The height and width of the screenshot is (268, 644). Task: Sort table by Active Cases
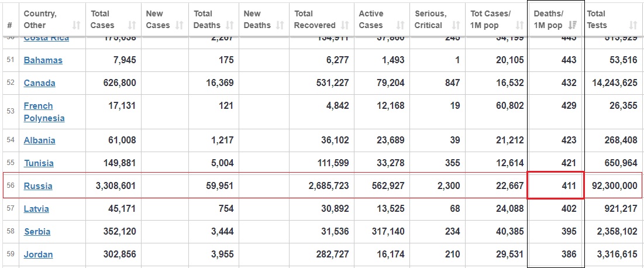coord(400,25)
